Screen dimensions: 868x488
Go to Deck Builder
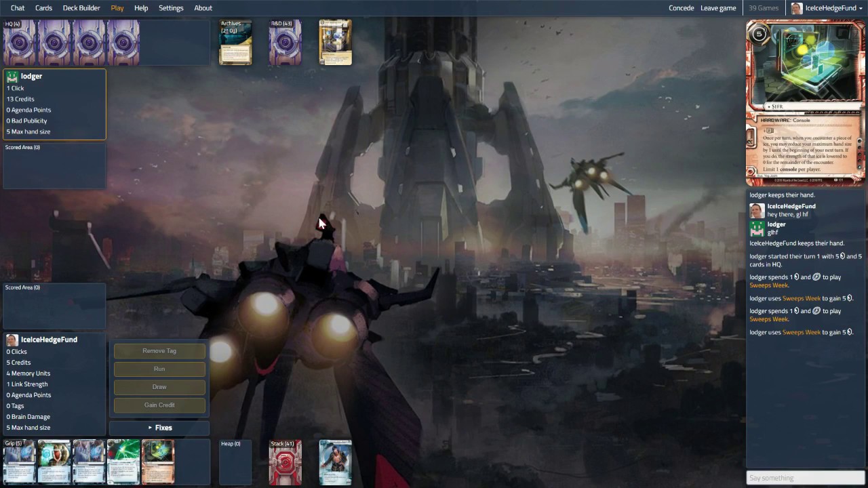click(x=81, y=8)
